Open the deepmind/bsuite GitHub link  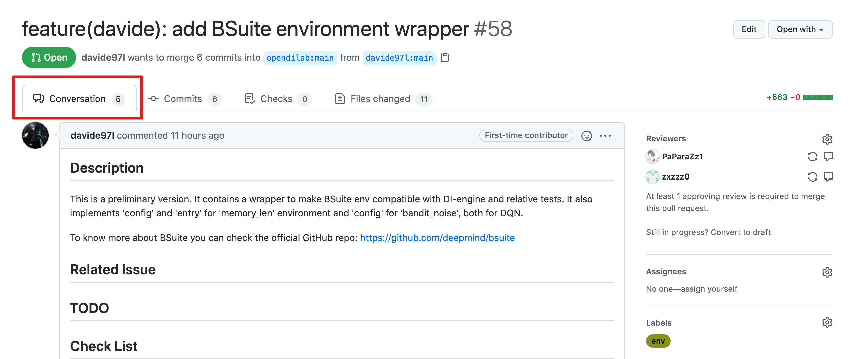click(x=437, y=238)
